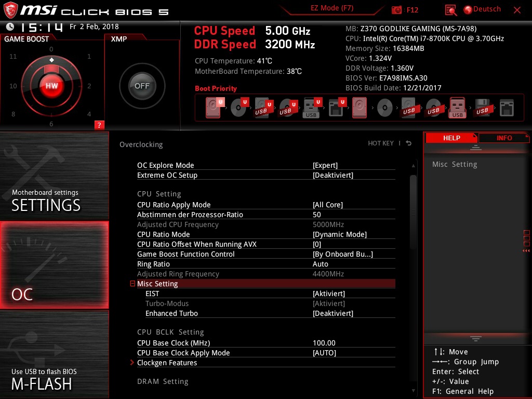532x399 pixels.
Task: Click the settings list scrollbar thumb
Action: [x=413, y=212]
